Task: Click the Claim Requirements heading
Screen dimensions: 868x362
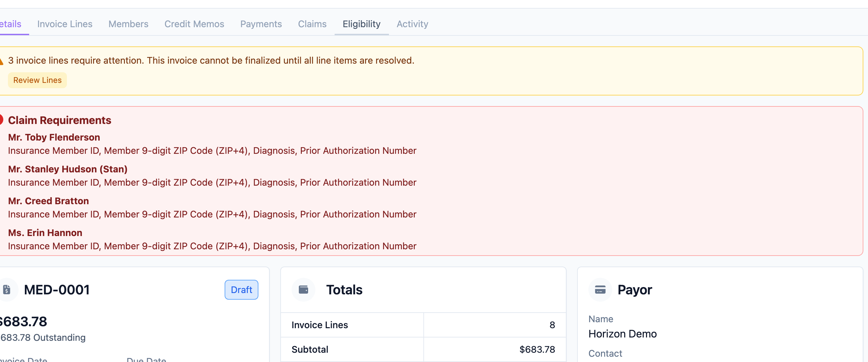Action: [60, 120]
